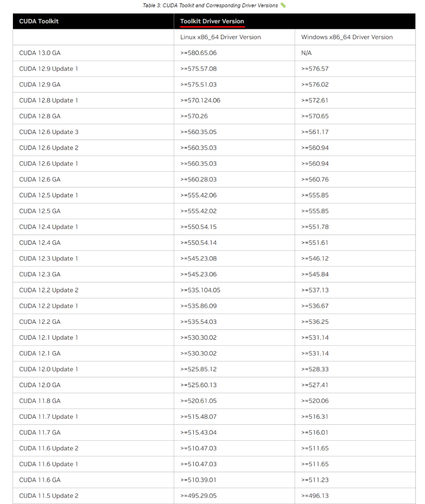
Task: Click the CUDA Toolkit column header
Action: (39, 21)
